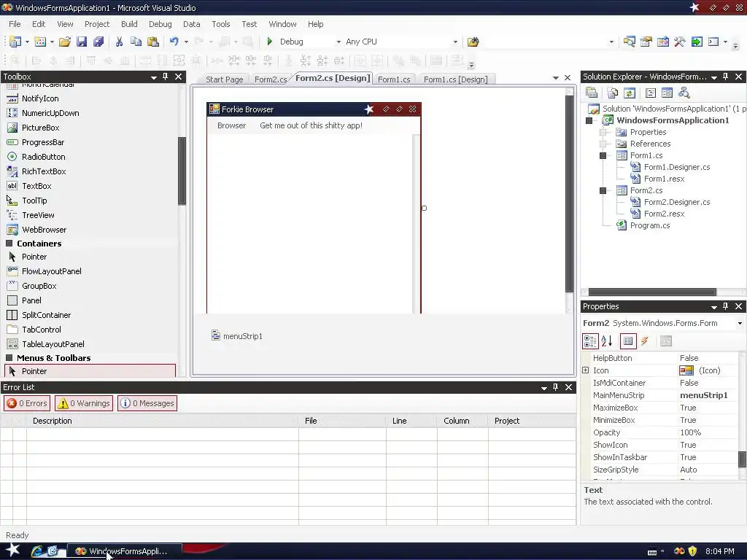The image size is (747, 560).
Task: Save the current file with floppy icon
Action: [x=82, y=42]
